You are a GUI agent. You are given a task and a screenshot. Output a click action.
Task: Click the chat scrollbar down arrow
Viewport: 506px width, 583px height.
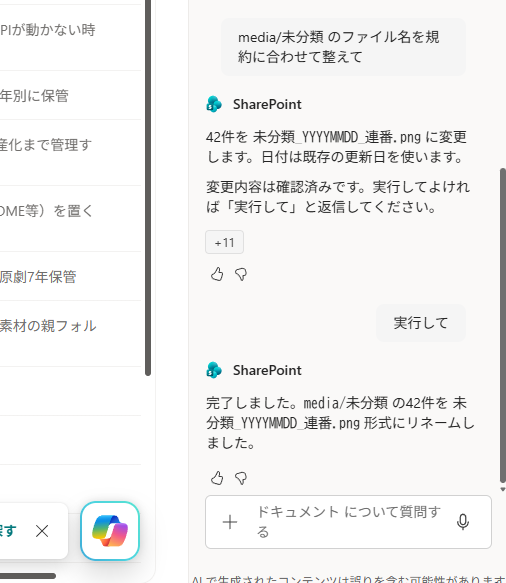503,489
